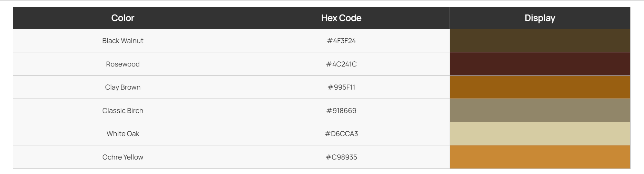
Task: Click the Classic Birch display swatch
Action: click(540, 111)
